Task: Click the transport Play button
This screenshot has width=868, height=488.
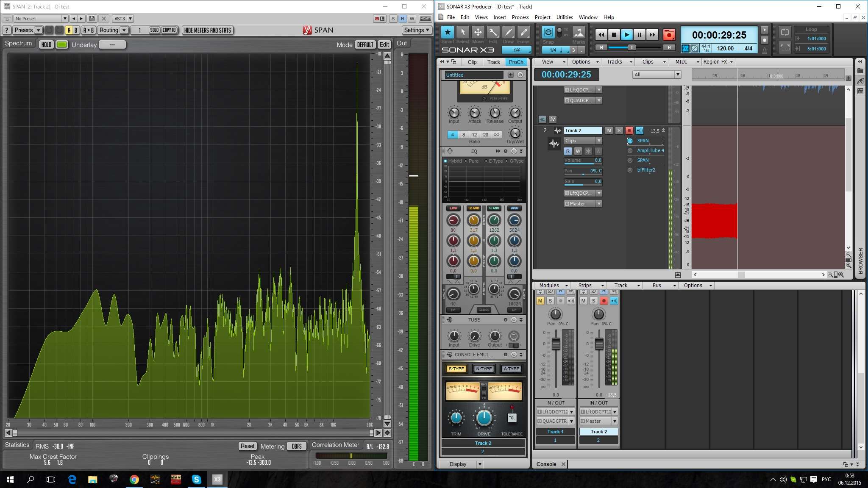Action: 626,35
